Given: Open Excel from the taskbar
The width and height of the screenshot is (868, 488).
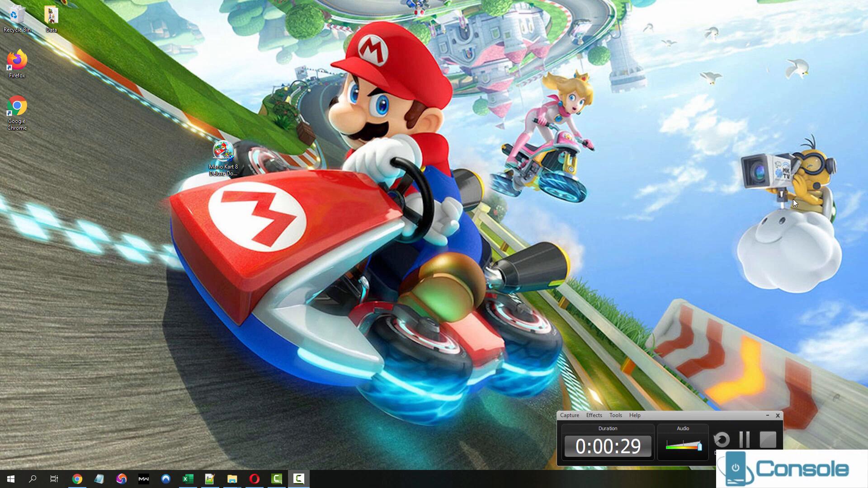Looking at the screenshot, I should (x=188, y=479).
